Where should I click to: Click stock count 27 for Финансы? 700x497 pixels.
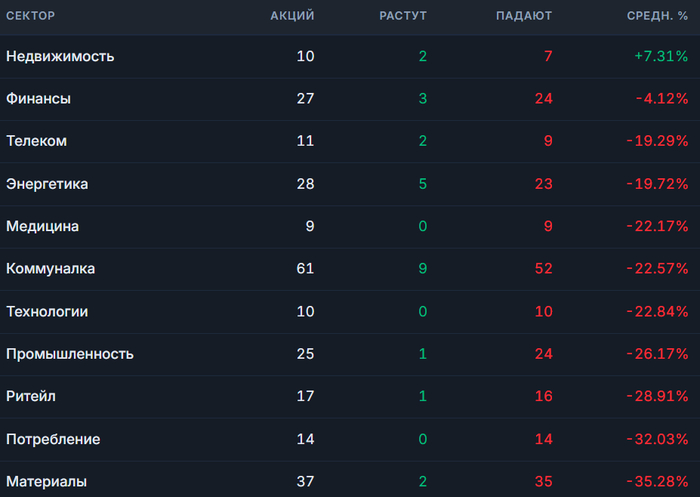pos(305,99)
